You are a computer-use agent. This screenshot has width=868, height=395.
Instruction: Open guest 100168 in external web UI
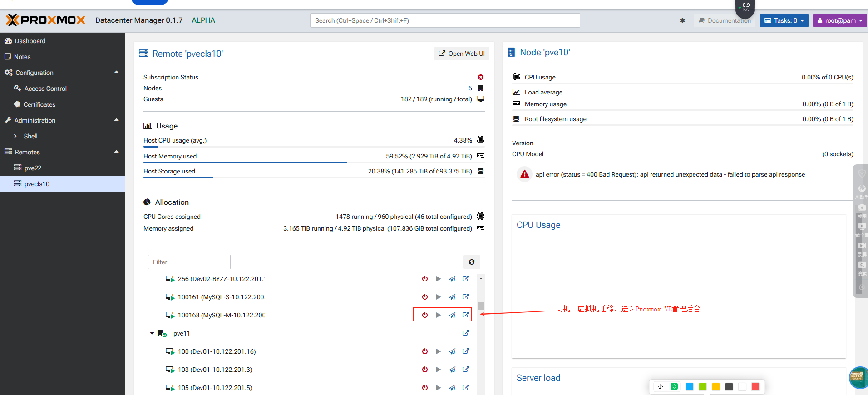click(466, 315)
